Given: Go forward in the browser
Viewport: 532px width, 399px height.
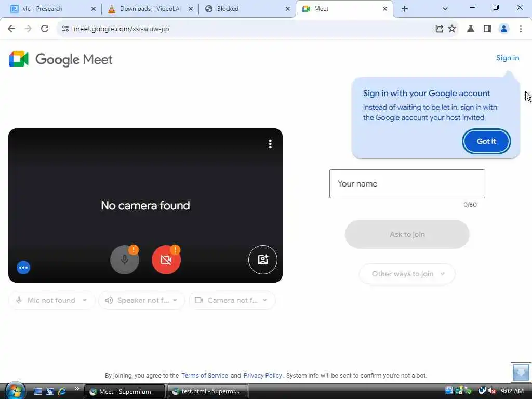Looking at the screenshot, I should click(28, 29).
